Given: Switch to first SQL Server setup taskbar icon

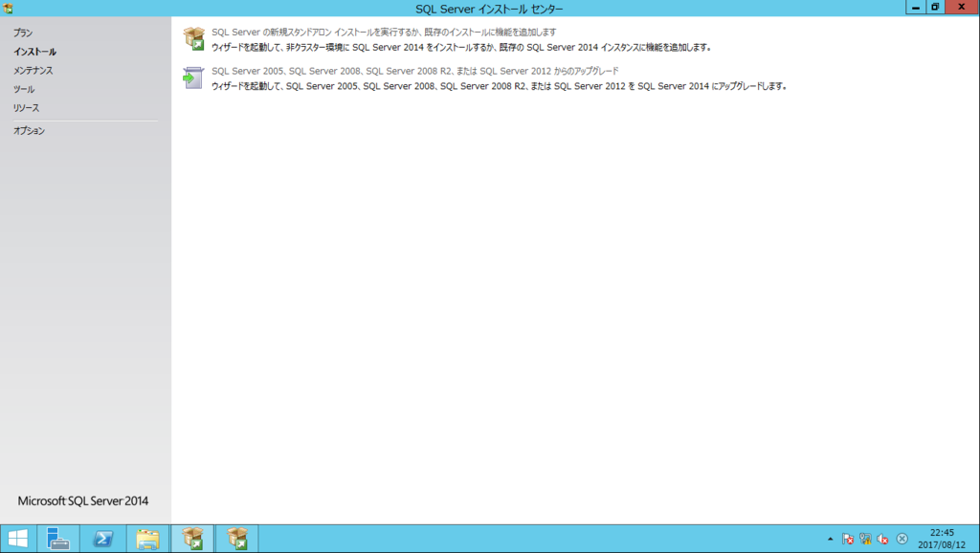Looking at the screenshot, I should click(x=192, y=539).
